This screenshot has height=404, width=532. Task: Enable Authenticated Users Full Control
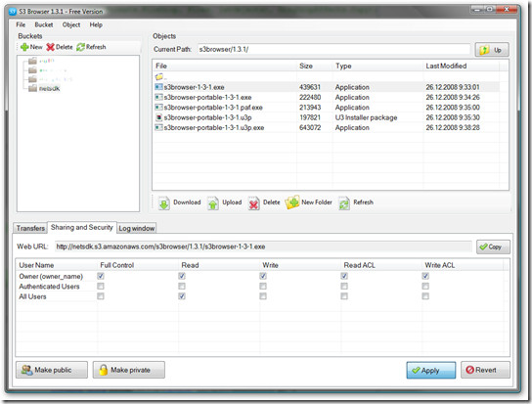tap(101, 287)
